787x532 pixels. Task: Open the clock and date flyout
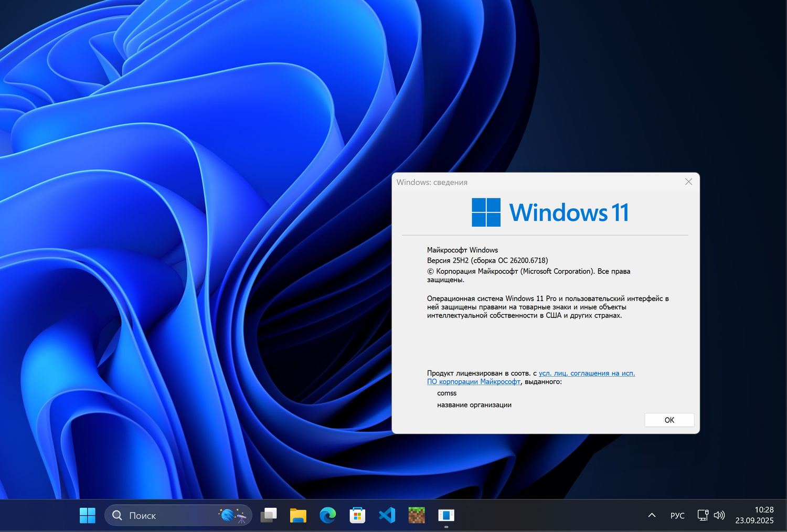(x=754, y=515)
